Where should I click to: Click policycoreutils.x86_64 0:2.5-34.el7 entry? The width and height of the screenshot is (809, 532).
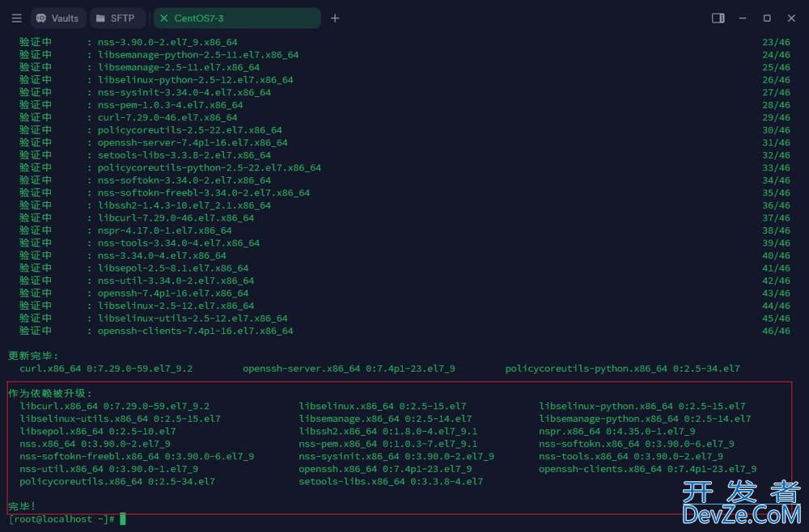point(117,482)
